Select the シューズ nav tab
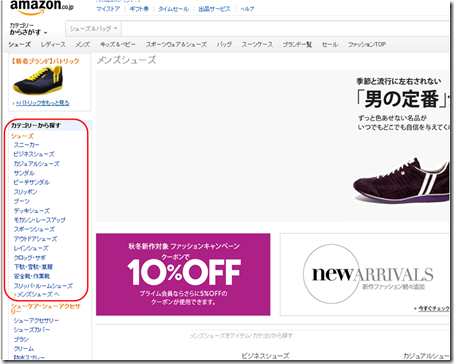The height and width of the screenshot is (364, 454). (20, 44)
